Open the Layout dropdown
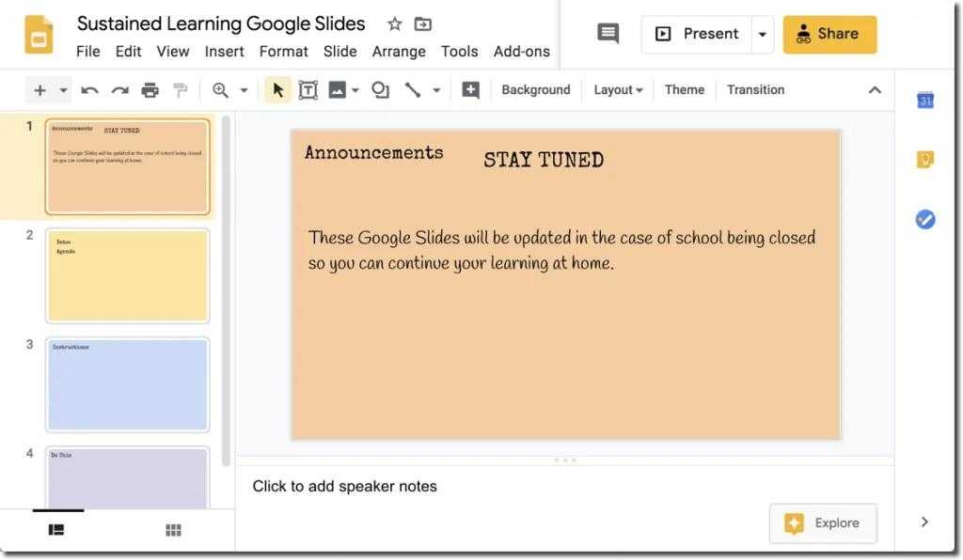963x560 pixels. click(618, 90)
